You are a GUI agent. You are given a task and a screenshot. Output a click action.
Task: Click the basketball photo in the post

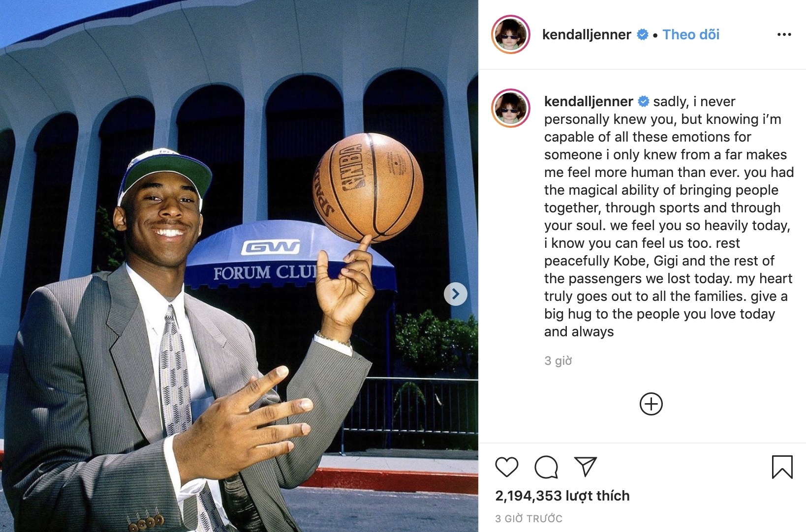point(239,266)
